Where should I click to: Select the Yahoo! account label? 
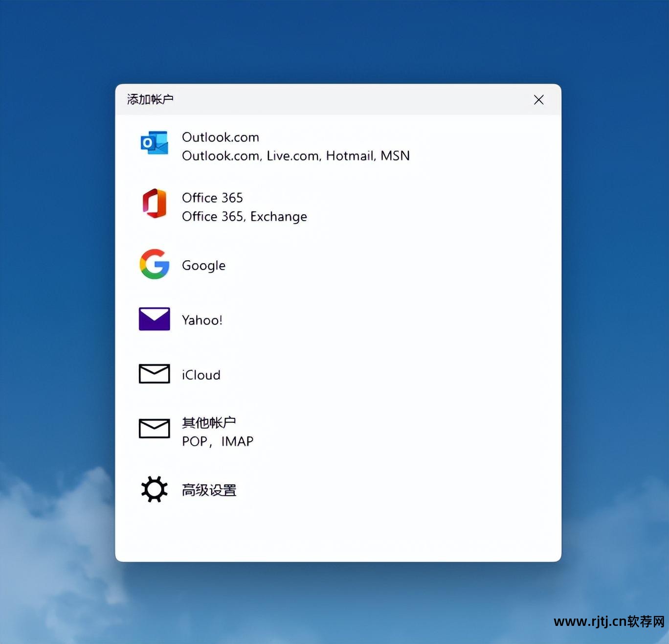tap(202, 320)
